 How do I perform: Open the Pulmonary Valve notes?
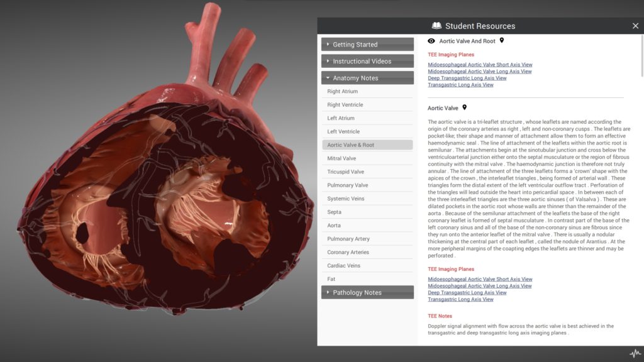tap(347, 185)
